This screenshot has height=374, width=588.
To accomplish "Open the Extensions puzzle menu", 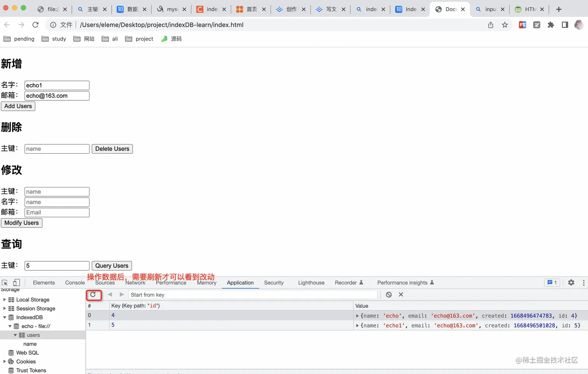I will 551,25.
